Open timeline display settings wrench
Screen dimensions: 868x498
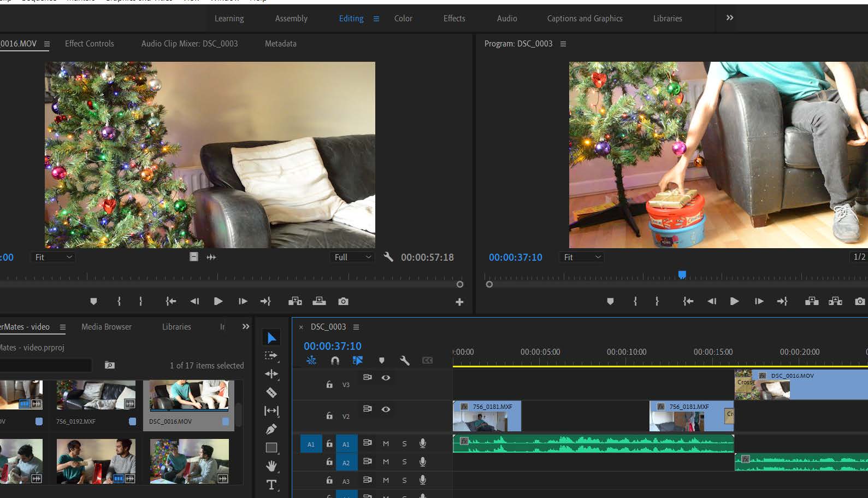(x=405, y=360)
